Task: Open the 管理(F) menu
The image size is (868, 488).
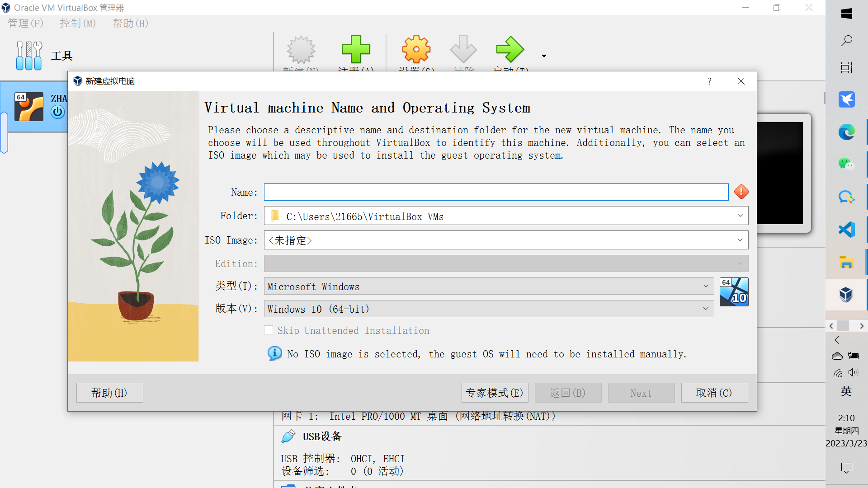Action: [25, 23]
